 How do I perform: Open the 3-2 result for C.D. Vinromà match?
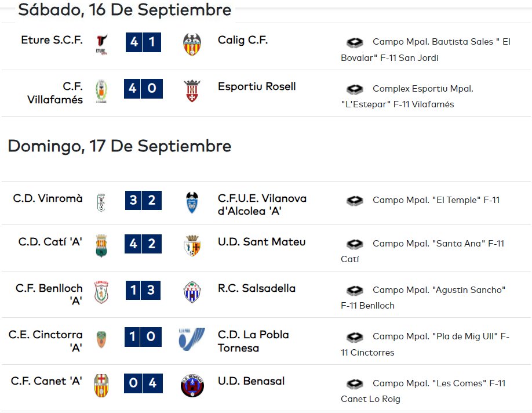(143, 200)
